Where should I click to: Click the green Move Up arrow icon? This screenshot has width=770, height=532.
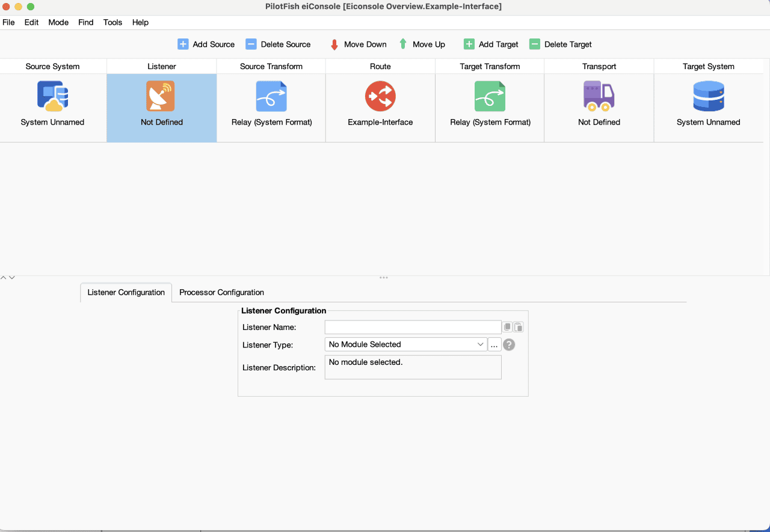click(403, 44)
